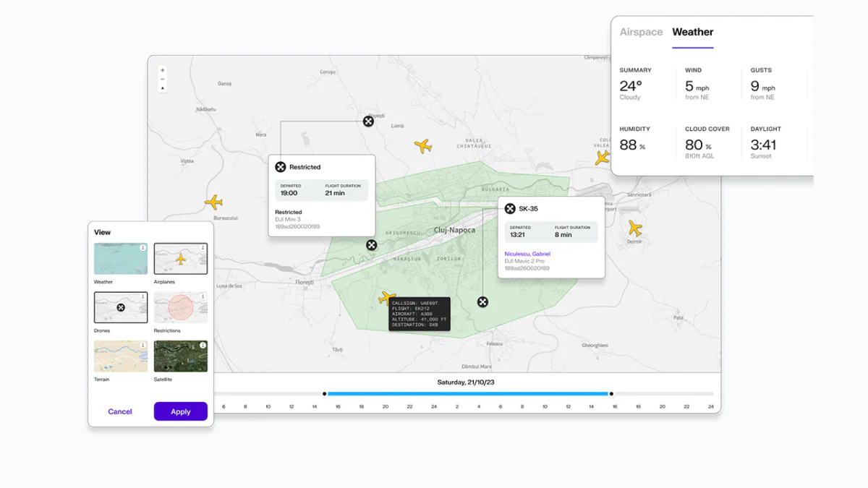Cancel the View panel changes
Image resolution: width=868 pixels, height=488 pixels.
(x=120, y=411)
